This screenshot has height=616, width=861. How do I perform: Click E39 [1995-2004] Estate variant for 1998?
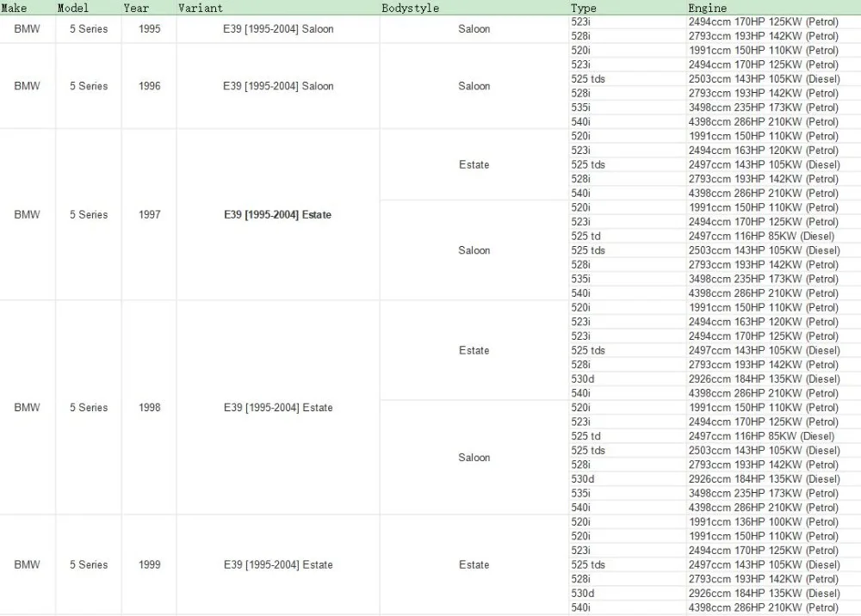tap(278, 408)
